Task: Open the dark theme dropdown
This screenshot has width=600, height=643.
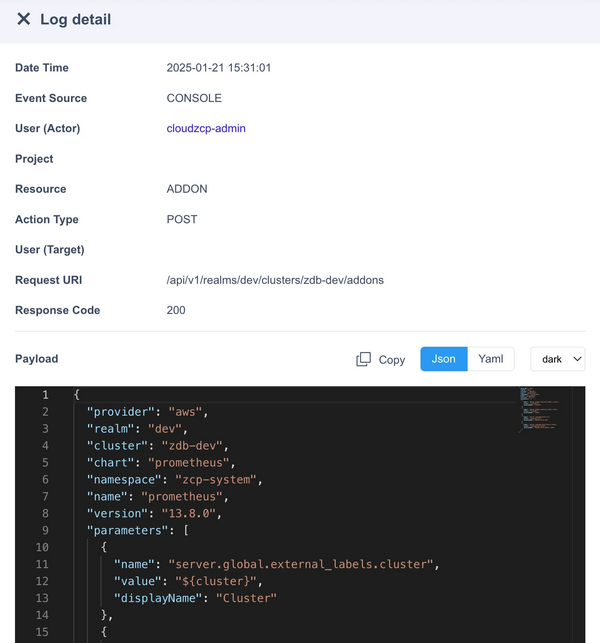Action: (558, 359)
